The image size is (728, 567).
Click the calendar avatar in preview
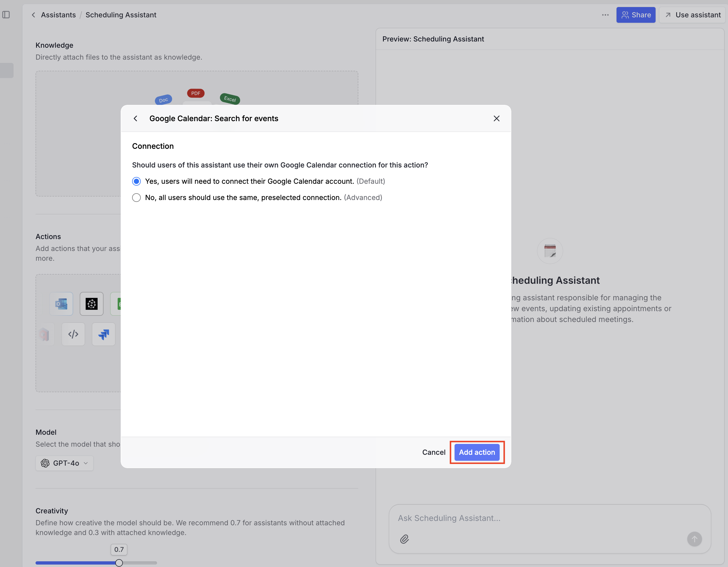coord(550,251)
